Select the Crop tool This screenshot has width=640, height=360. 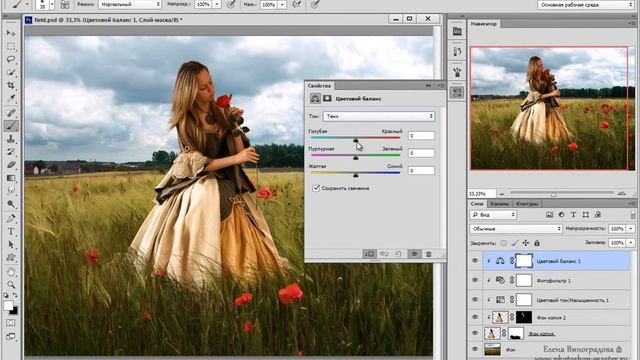point(11,86)
